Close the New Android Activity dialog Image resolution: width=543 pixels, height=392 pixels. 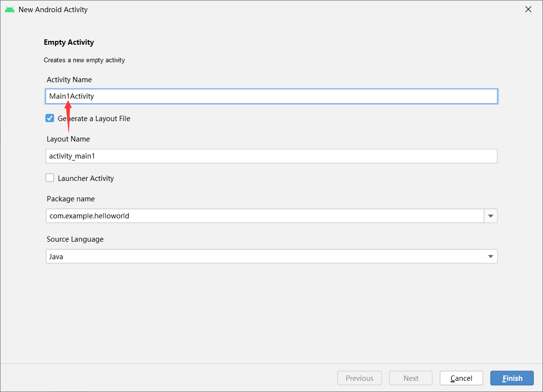tap(528, 9)
